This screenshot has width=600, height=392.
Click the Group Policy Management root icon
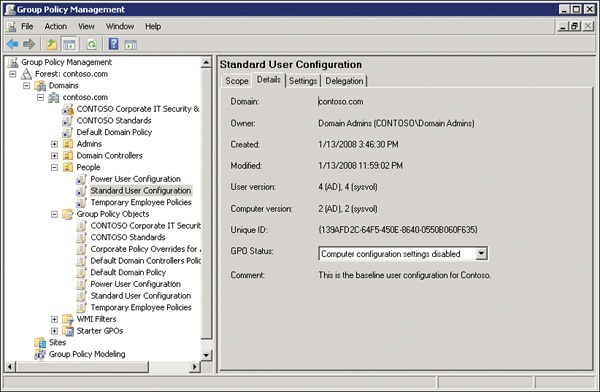click(x=13, y=62)
